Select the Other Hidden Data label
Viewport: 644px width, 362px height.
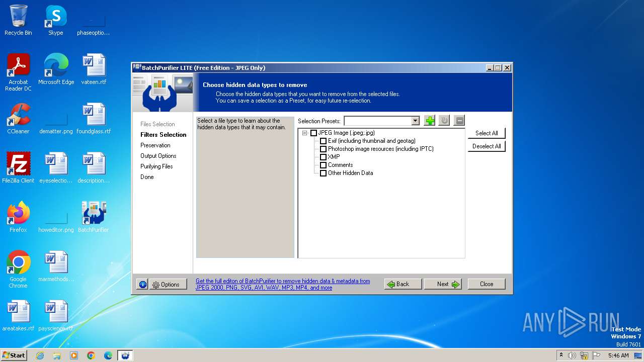tap(351, 173)
